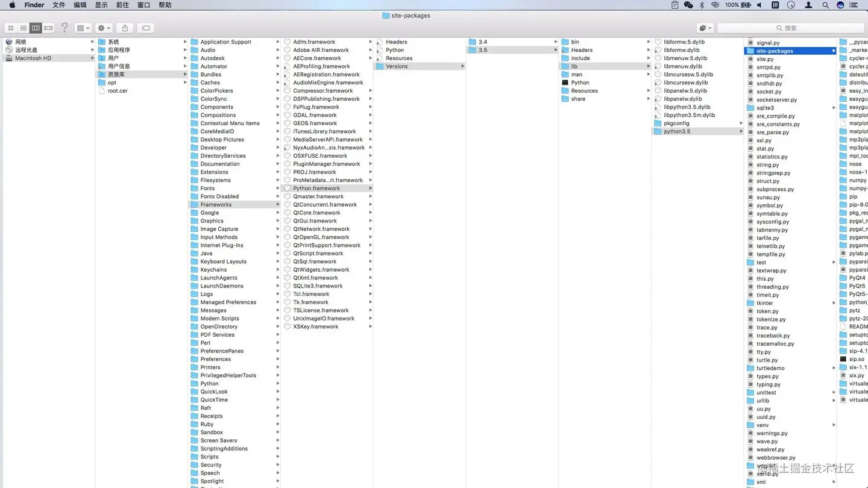Image resolution: width=868 pixels, height=488 pixels.
Task: Select the venv folder
Action: (x=791, y=425)
